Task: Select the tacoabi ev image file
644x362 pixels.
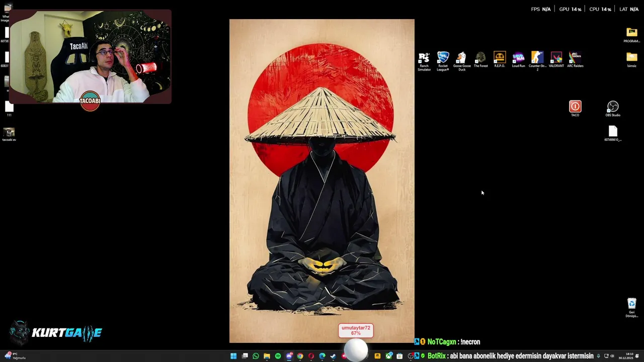Action: point(9,134)
